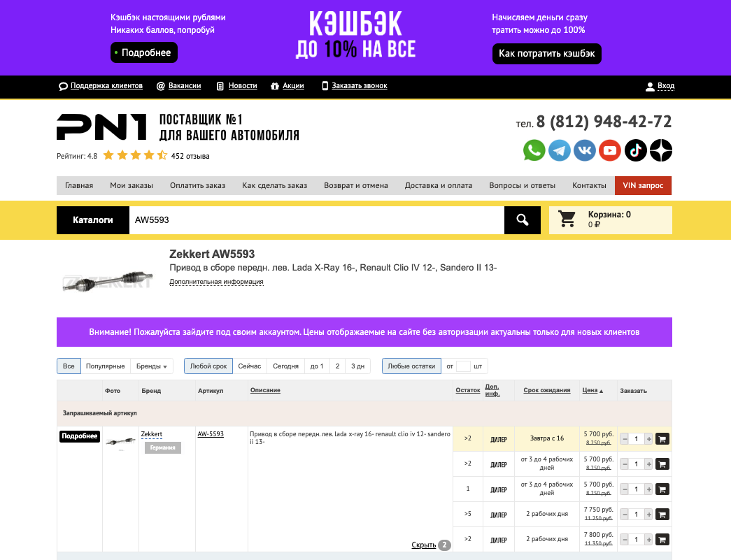Viewport: 731px width, 560px height.
Task: Add the 'Завтра с 16' offer to cart
Action: (662, 439)
